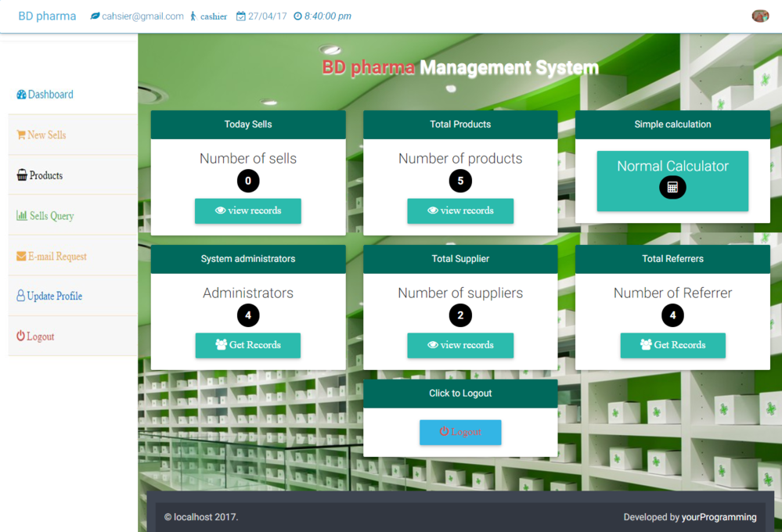Image resolution: width=782 pixels, height=532 pixels.
Task: View records under Total Products
Action: (x=460, y=210)
